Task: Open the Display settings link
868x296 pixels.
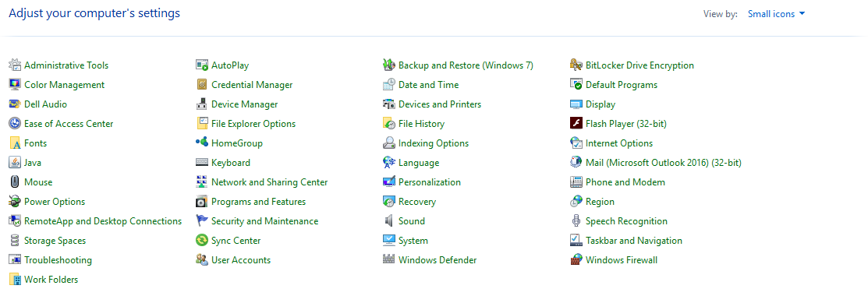Action: coord(600,104)
